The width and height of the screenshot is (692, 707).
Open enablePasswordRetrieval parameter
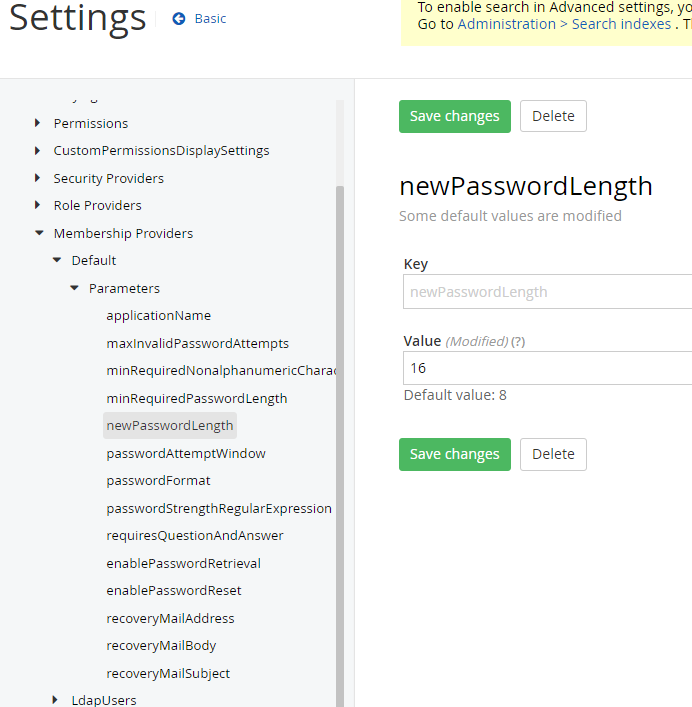coord(183,564)
